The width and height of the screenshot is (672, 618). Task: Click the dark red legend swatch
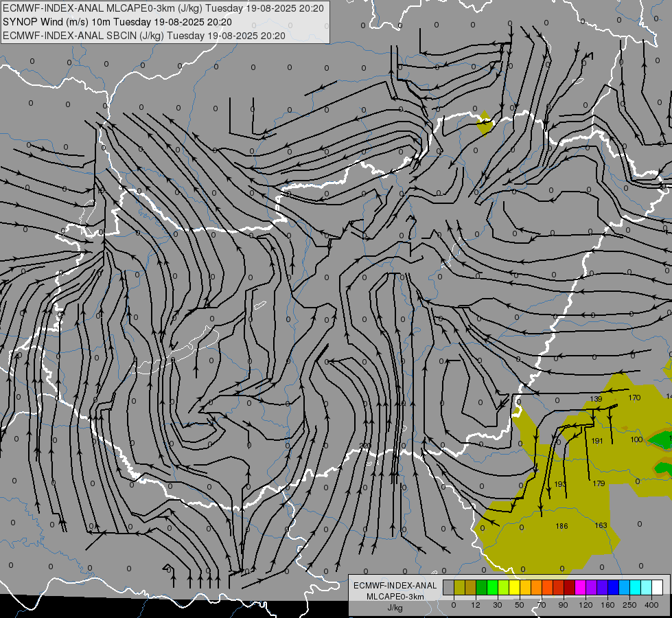pyautogui.click(x=570, y=587)
